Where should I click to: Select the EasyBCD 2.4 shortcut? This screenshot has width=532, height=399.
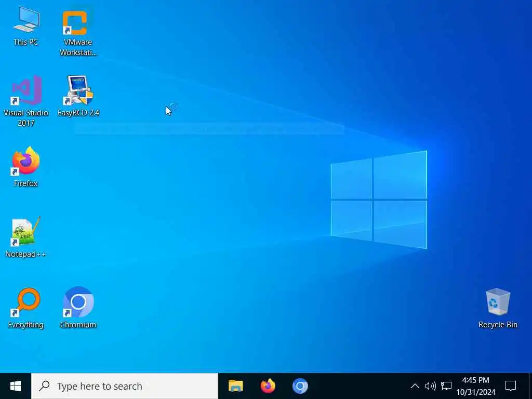[x=78, y=96]
